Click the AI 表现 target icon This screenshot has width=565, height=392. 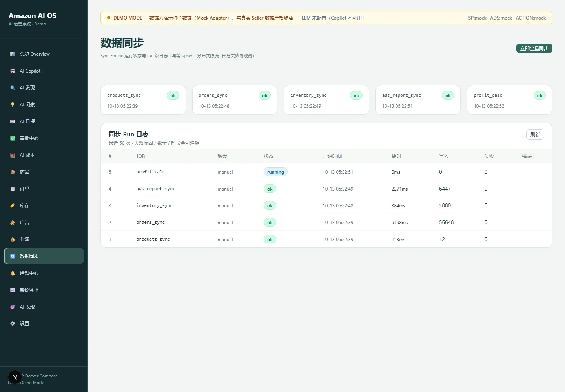click(13, 307)
